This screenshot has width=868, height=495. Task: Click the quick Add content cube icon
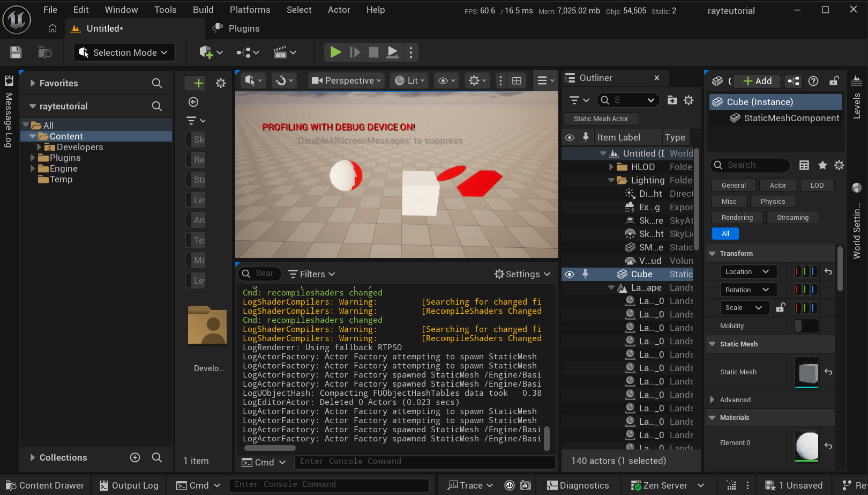pos(206,52)
